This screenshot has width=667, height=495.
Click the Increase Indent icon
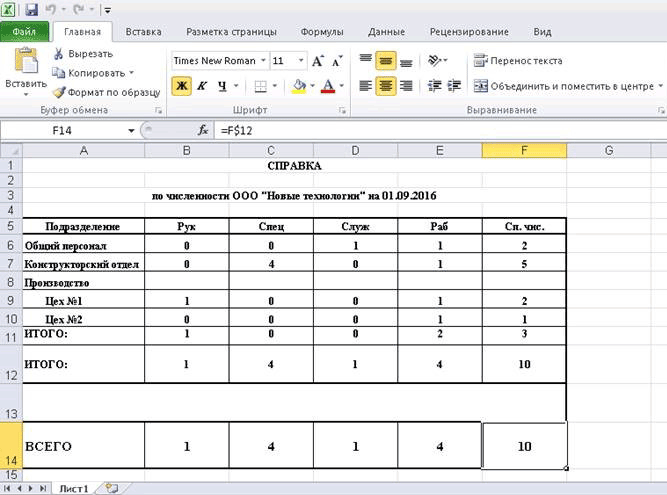pyautogui.click(x=454, y=86)
